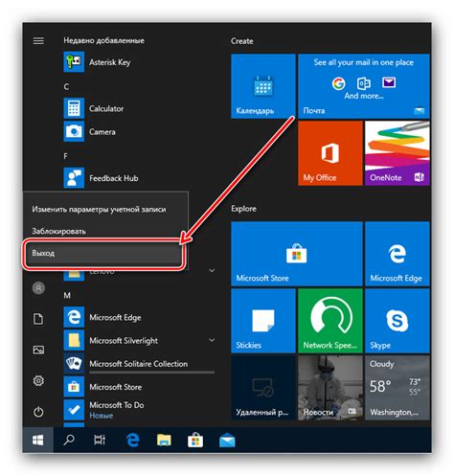
Task: Open the Cloudy Washington weather tile
Action: point(397,388)
